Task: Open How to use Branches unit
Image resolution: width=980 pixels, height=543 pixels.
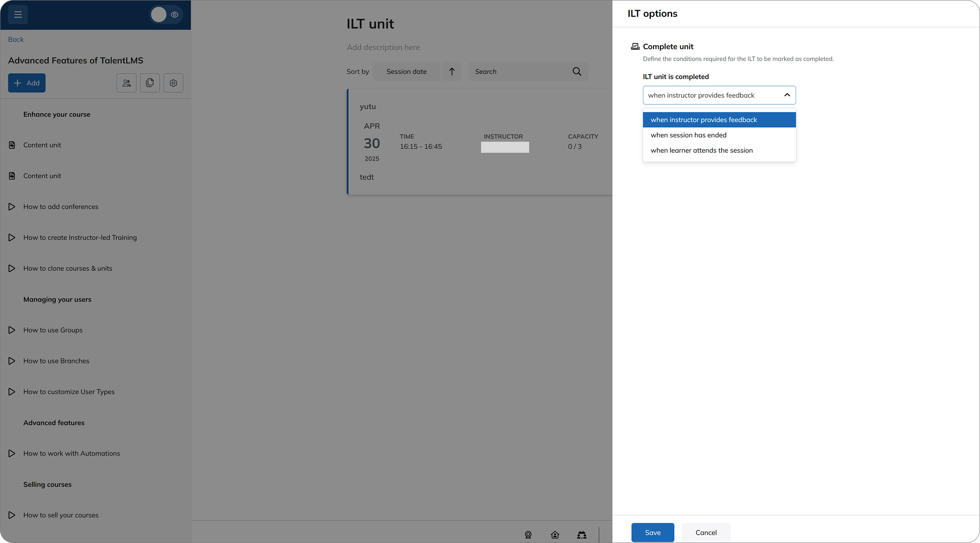Action: (x=56, y=361)
